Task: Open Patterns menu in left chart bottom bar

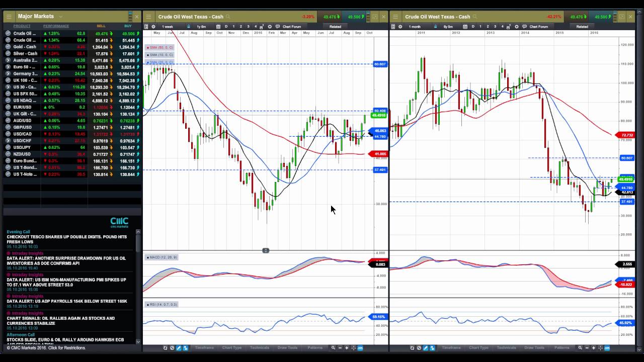Action: click(315, 347)
